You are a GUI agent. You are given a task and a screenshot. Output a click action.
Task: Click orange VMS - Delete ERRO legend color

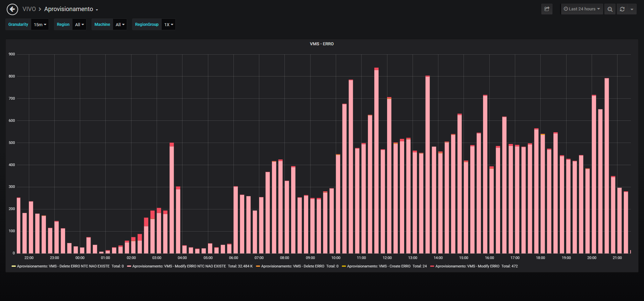pyautogui.click(x=258, y=266)
